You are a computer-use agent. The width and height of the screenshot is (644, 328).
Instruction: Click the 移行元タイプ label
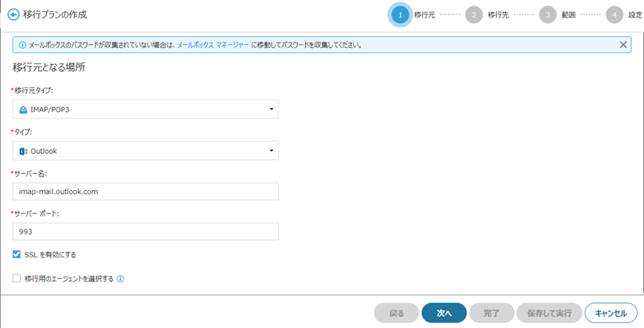tap(34, 91)
